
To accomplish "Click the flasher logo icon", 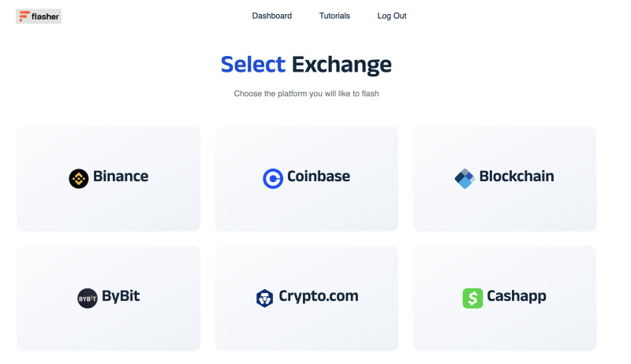I will click(24, 16).
